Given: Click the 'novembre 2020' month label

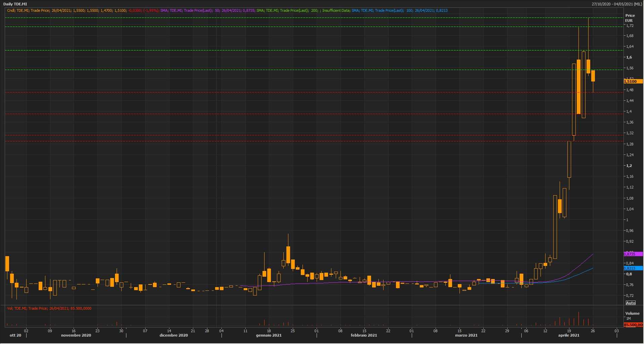Looking at the screenshot, I should point(76,335).
